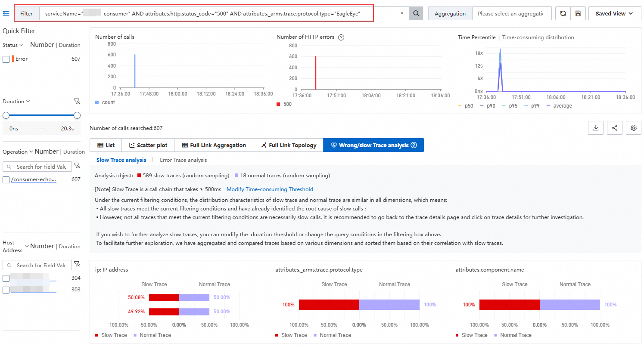Screen dimensions: 644x346
Task: Click the right Duration slider handle
Action: point(77,115)
